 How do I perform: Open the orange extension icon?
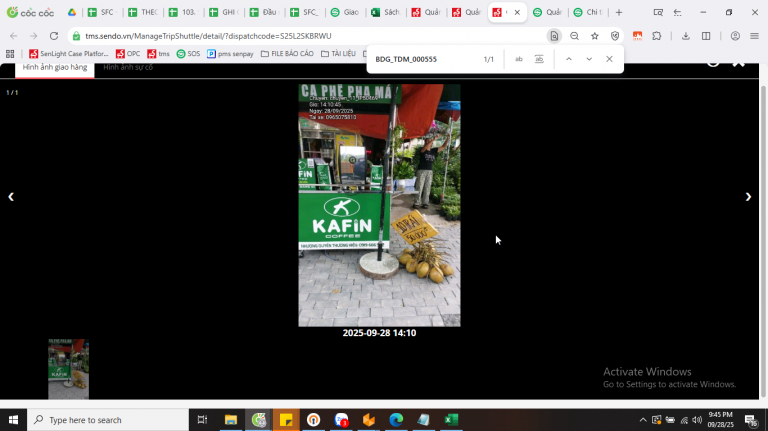[x=637, y=36]
